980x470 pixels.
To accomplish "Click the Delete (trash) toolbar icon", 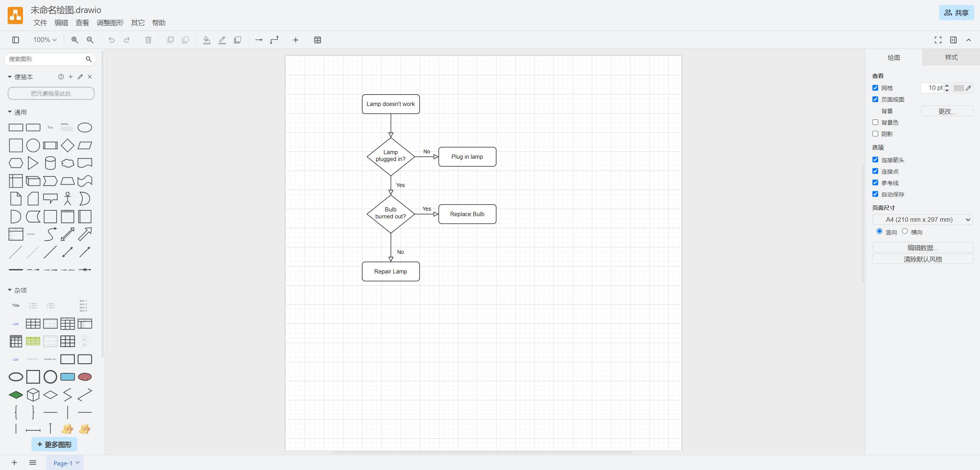I will 148,40.
